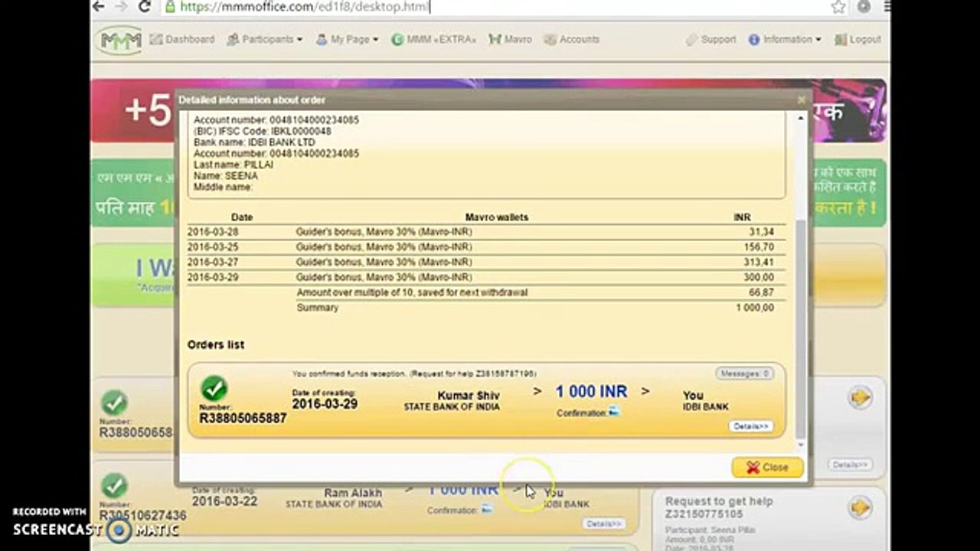
Task: Click the browser back arrow
Action: click(x=99, y=7)
